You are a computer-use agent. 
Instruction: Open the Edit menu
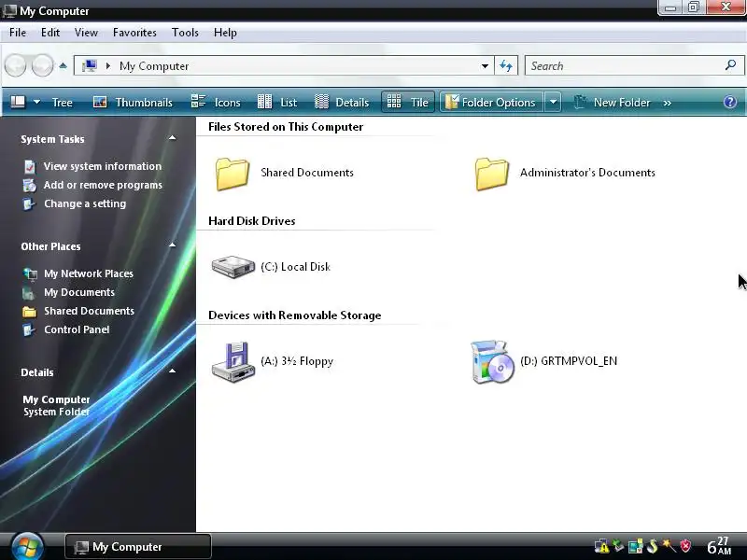coord(50,33)
